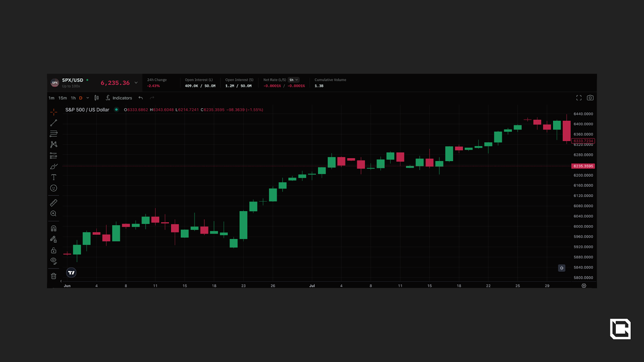
Task: Switch to the 15m timeframe
Action: coord(63,98)
